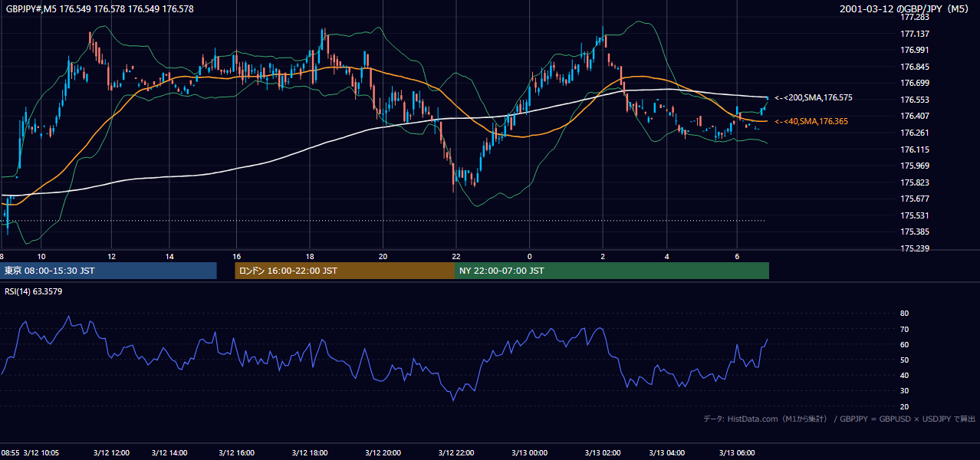
Task: Click the 3/12 18:00 date label
Action: (310, 452)
